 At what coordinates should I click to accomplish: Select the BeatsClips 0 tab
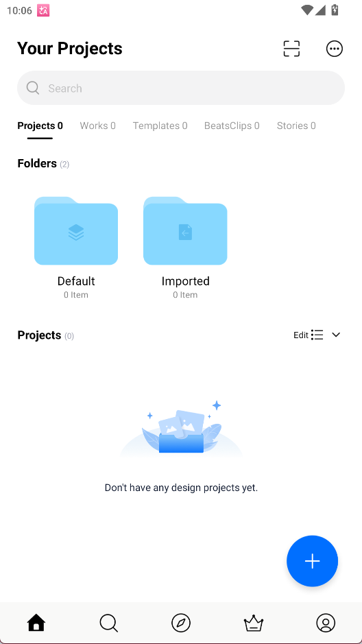pos(232,126)
